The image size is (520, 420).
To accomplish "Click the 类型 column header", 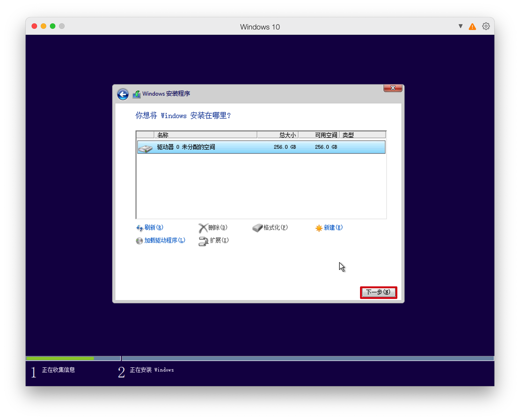I will [363, 135].
